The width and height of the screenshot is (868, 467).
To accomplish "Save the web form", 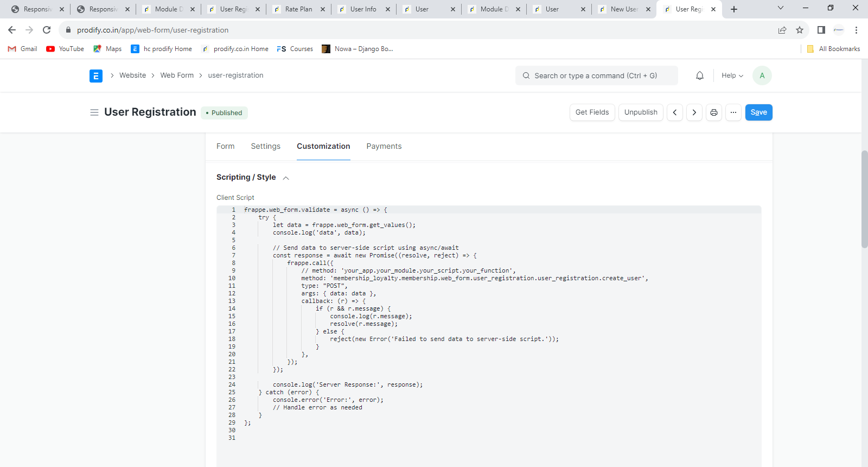I will pyautogui.click(x=759, y=112).
